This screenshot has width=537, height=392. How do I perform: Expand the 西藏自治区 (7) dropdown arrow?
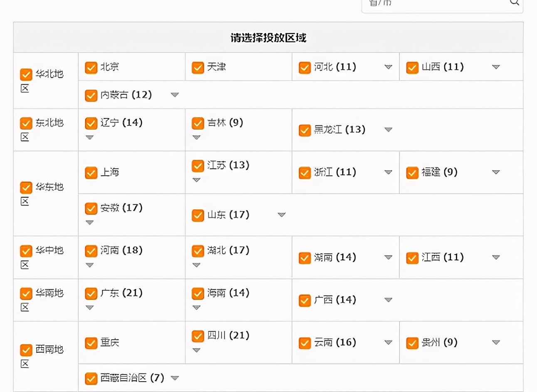(175, 378)
